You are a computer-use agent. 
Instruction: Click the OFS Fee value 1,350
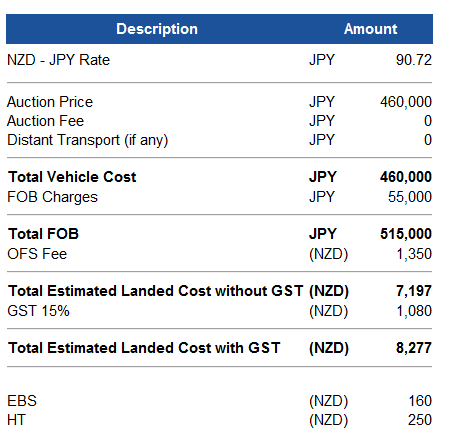coord(414,254)
